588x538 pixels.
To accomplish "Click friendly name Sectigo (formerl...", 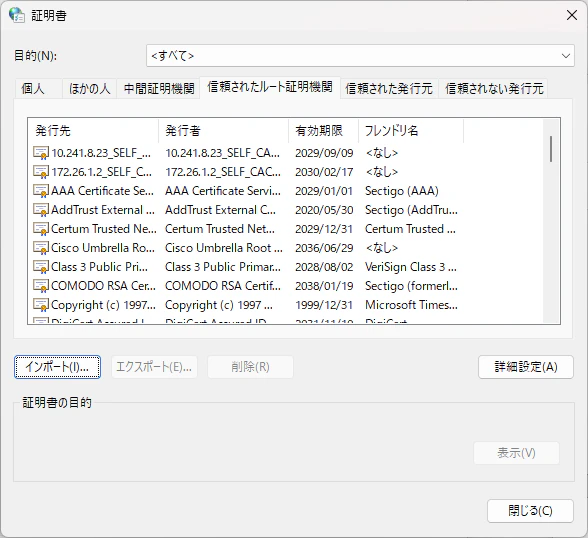I will [x=411, y=286].
